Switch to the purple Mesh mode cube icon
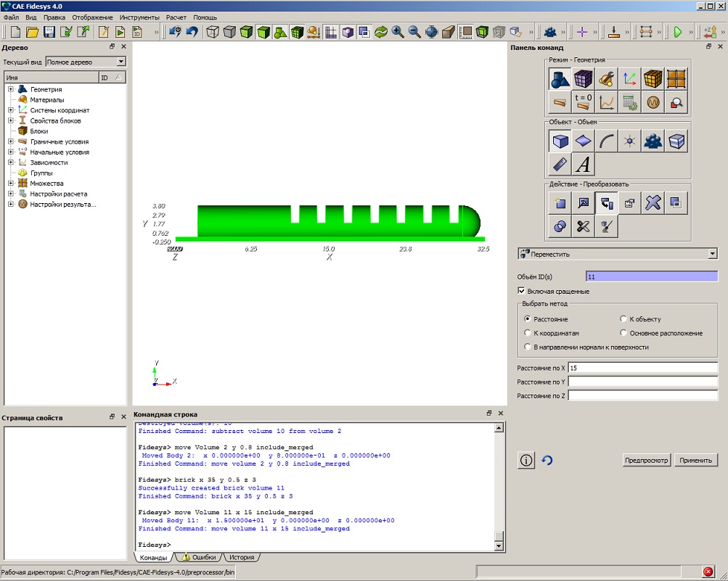The image size is (728, 581). point(583,79)
